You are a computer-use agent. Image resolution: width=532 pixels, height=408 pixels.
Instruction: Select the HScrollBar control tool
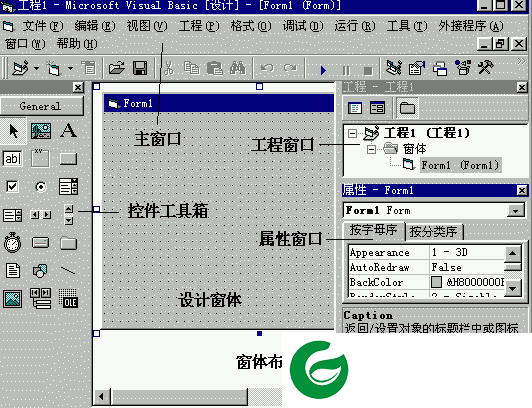41,215
